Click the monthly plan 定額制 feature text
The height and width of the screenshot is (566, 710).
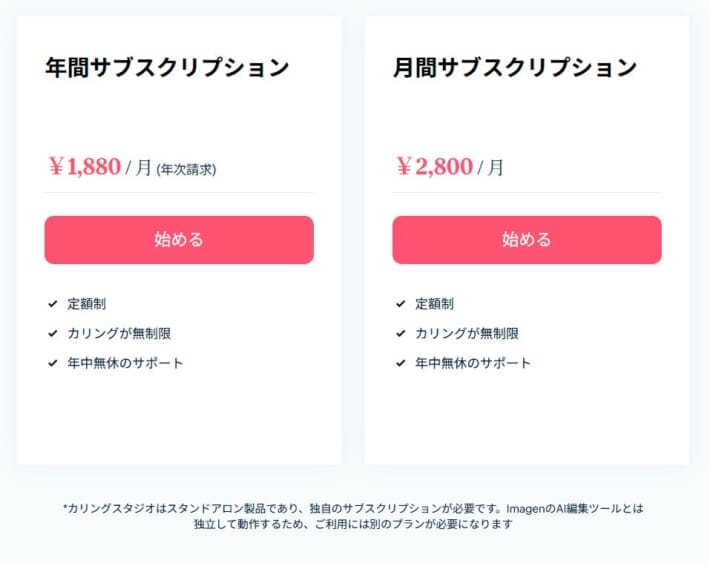(x=434, y=304)
